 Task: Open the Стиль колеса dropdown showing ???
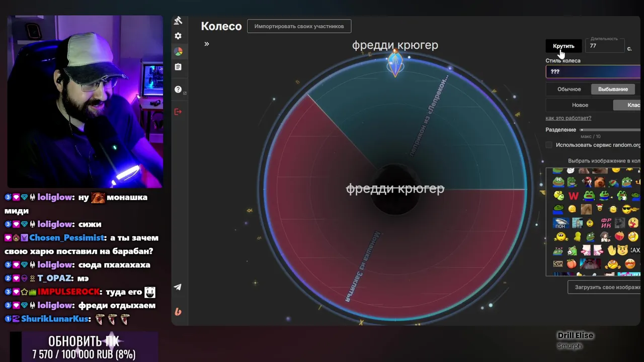pyautogui.click(x=594, y=71)
